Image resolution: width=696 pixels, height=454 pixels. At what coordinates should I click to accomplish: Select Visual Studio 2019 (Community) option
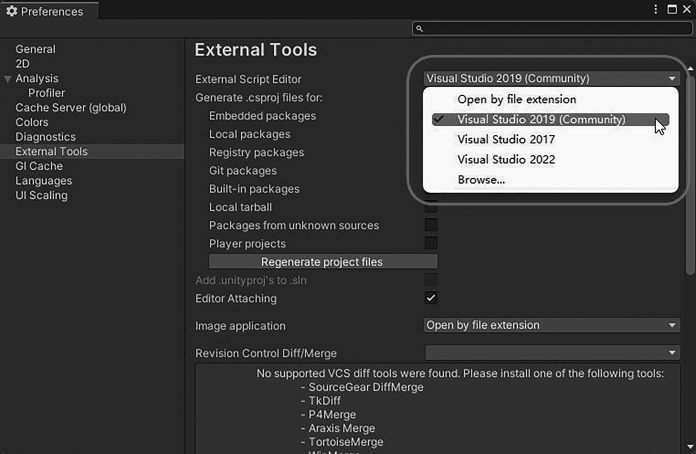tap(550, 119)
